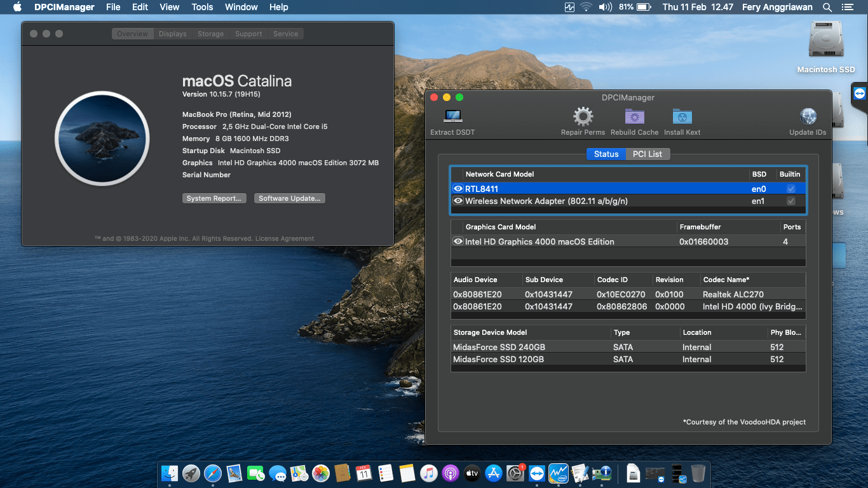Click the Update IDs globe icon
The height and width of the screenshot is (488, 868).
coord(808,116)
